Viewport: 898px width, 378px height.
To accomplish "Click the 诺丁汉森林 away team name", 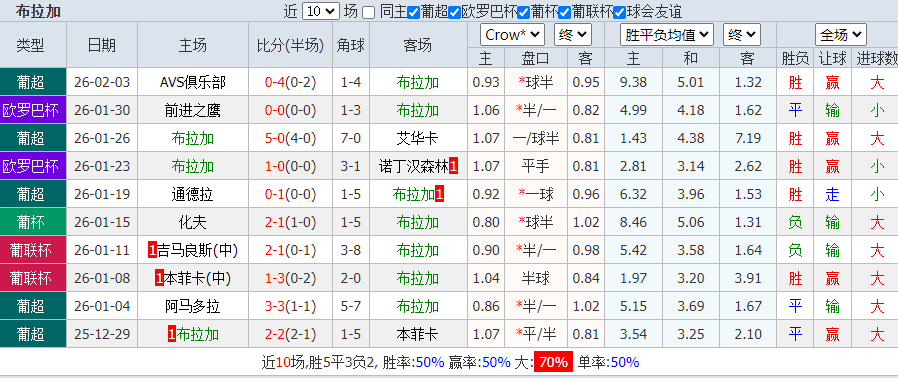I will 414,166.
